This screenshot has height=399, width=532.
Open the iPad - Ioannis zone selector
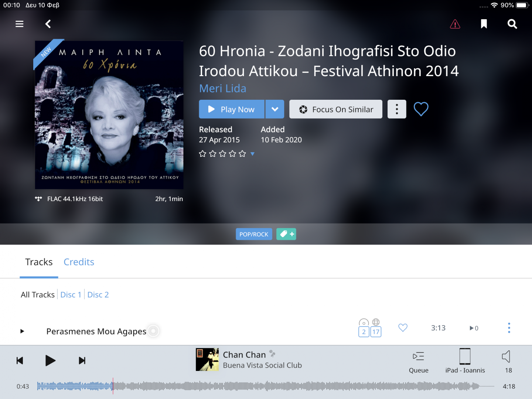465,361
